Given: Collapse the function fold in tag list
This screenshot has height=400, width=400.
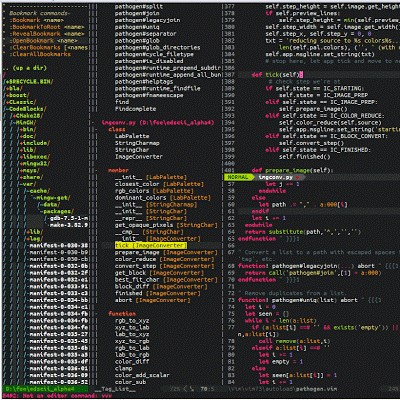Looking at the screenshot, I should [122, 314].
